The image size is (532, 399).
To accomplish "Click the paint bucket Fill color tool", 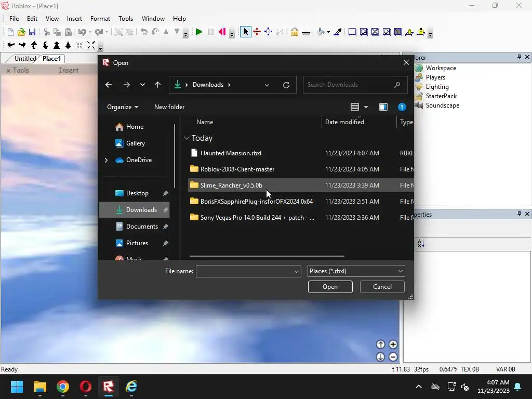I will pos(320,32).
